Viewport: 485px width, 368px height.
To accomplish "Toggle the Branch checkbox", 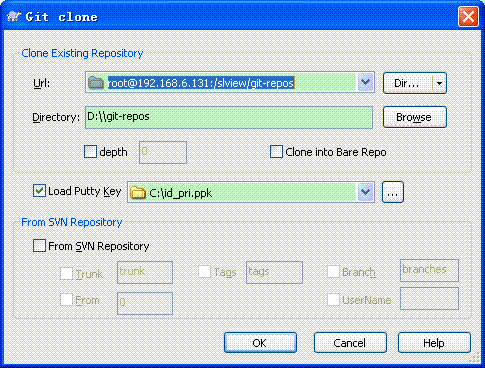I will tap(333, 272).
